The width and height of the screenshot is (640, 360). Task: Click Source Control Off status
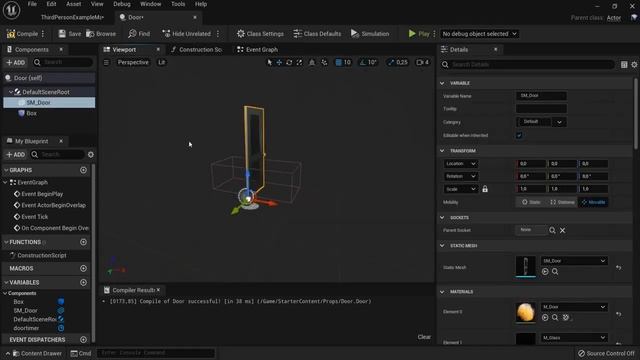coord(607,353)
